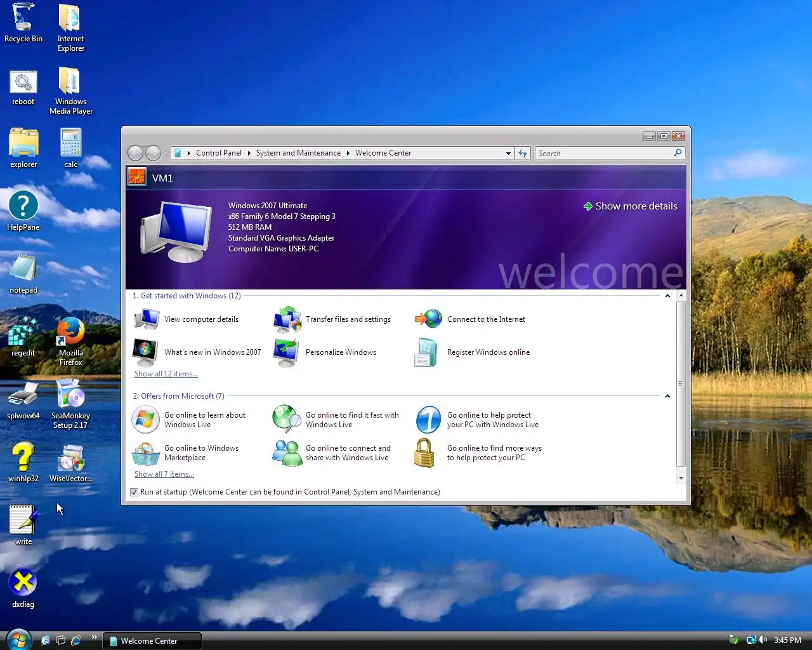Select the Internet Explorer desktop shortcut
Screen dimensions: 812x650
pos(70,28)
